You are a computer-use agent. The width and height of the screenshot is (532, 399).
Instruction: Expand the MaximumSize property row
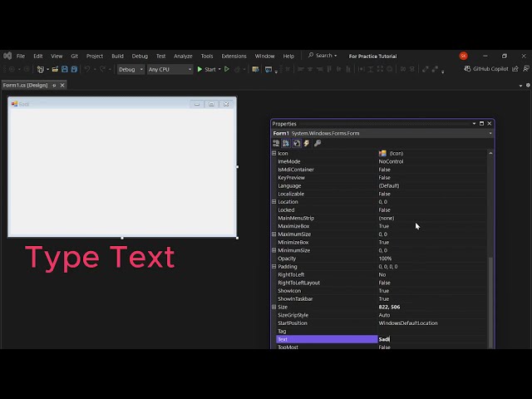(273, 234)
